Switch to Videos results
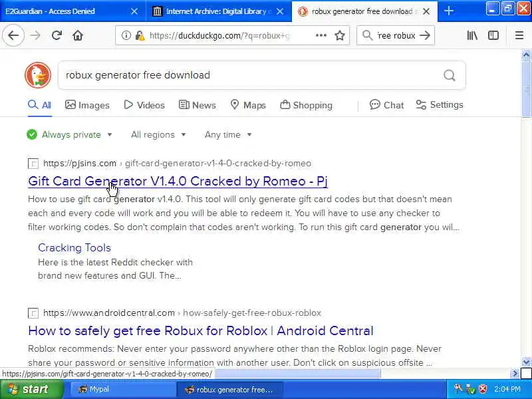 [x=144, y=105]
